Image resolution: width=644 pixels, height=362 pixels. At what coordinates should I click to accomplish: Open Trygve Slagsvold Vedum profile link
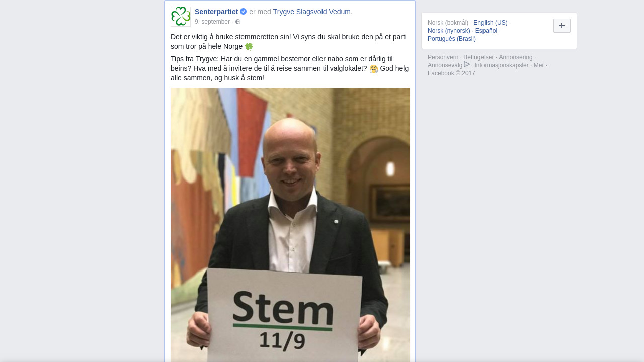coord(312,12)
